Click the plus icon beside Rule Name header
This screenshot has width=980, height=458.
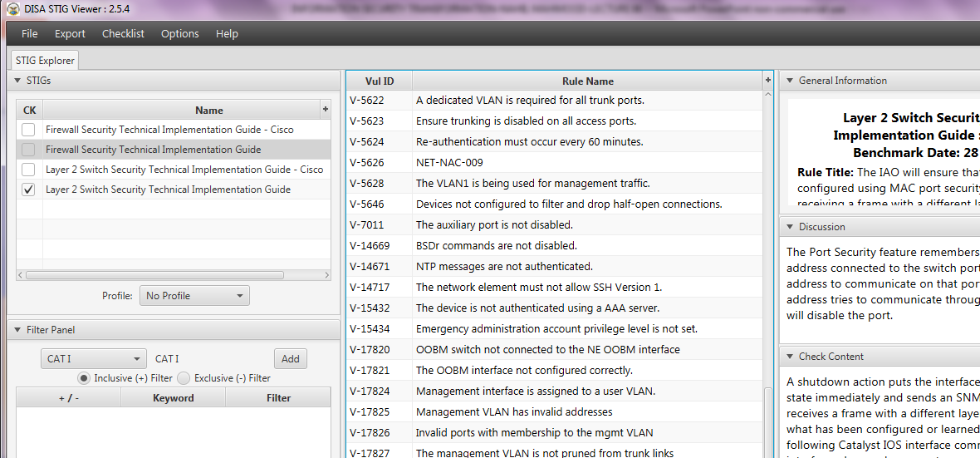[x=768, y=81]
